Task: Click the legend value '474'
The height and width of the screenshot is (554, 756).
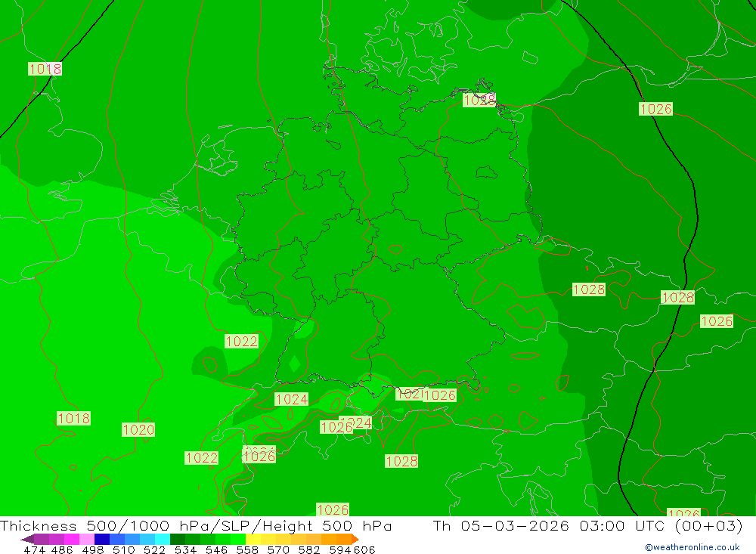Action: click(x=34, y=549)
